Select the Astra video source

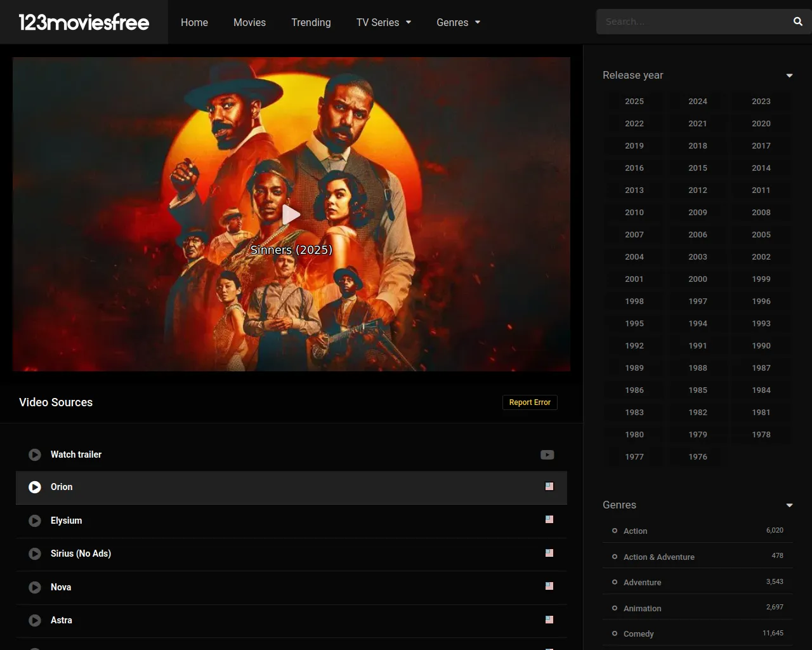tap(291, 621)
